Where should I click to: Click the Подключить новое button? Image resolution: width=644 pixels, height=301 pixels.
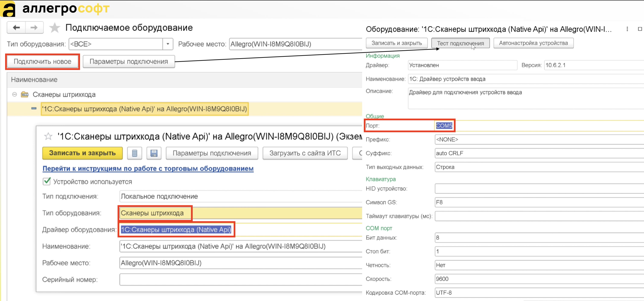[42, 61]
